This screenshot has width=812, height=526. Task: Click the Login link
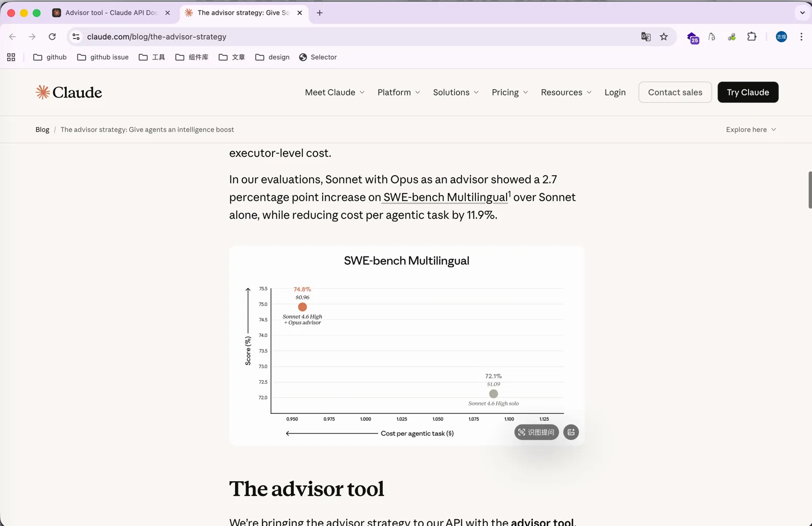click(615, 92)
